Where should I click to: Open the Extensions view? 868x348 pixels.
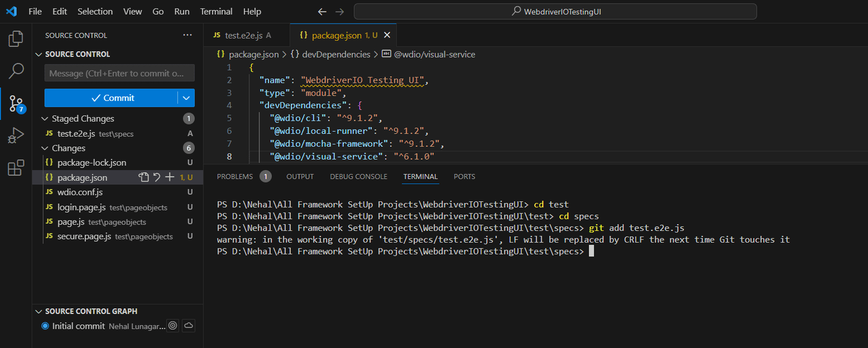[x=15, y=168]
